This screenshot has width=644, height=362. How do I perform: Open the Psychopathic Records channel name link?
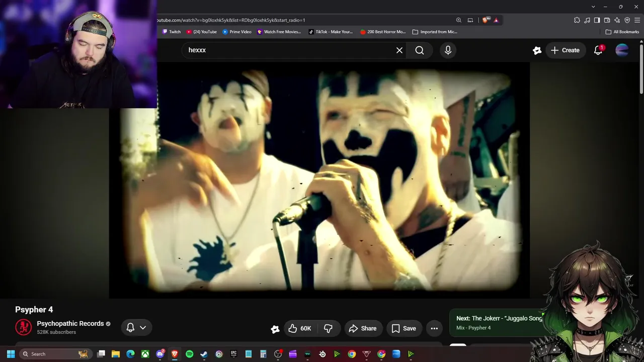point(70,323)
